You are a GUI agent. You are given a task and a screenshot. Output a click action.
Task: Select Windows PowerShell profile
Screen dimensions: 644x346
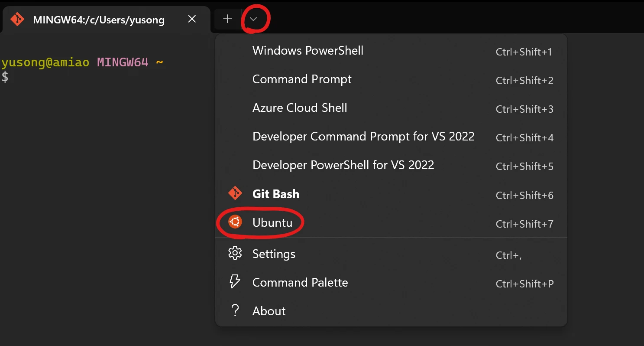coord(307,51)
